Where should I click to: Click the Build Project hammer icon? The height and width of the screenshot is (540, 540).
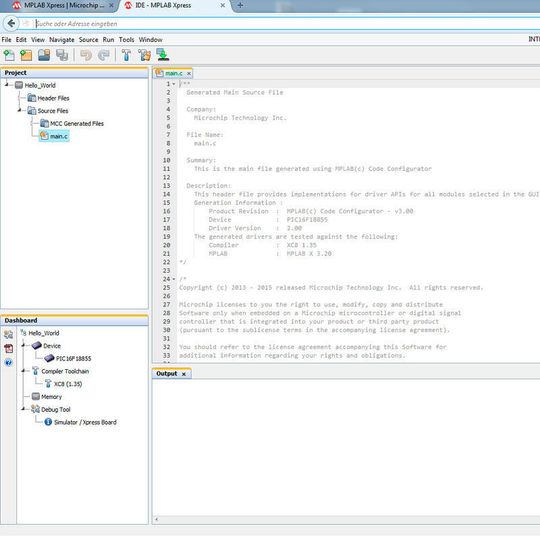pyautogui.click(x=126, y=55)
